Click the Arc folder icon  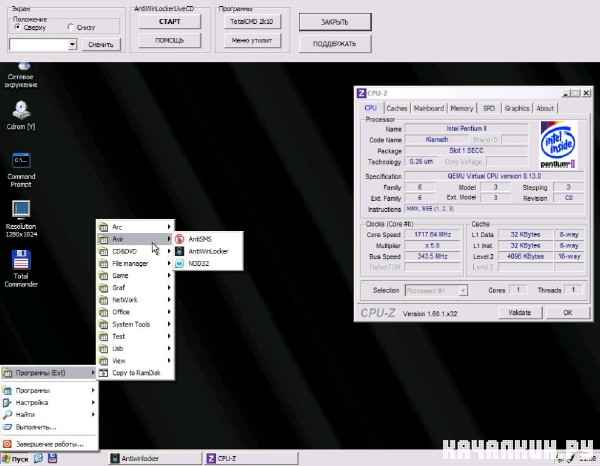click(x=103, y=227)
